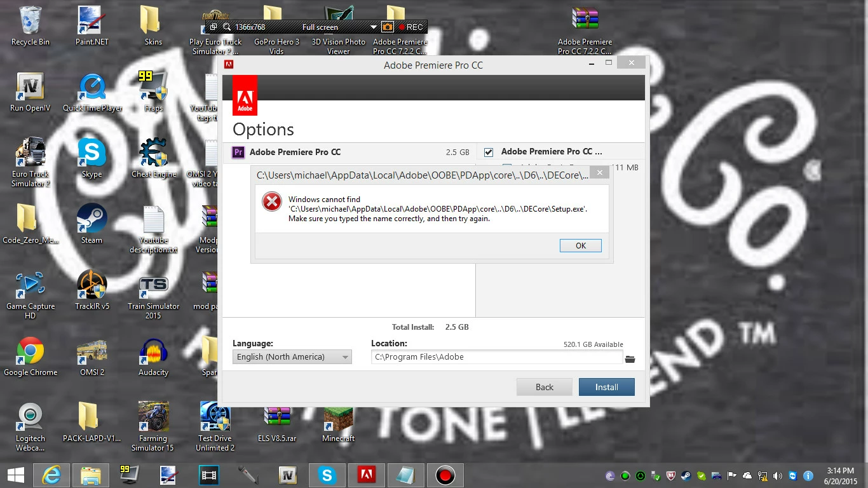Select the Test Drive Unlimited 2 shortcut
The width and height of the screenshot is (868, 488).
(x=215, y=427)
